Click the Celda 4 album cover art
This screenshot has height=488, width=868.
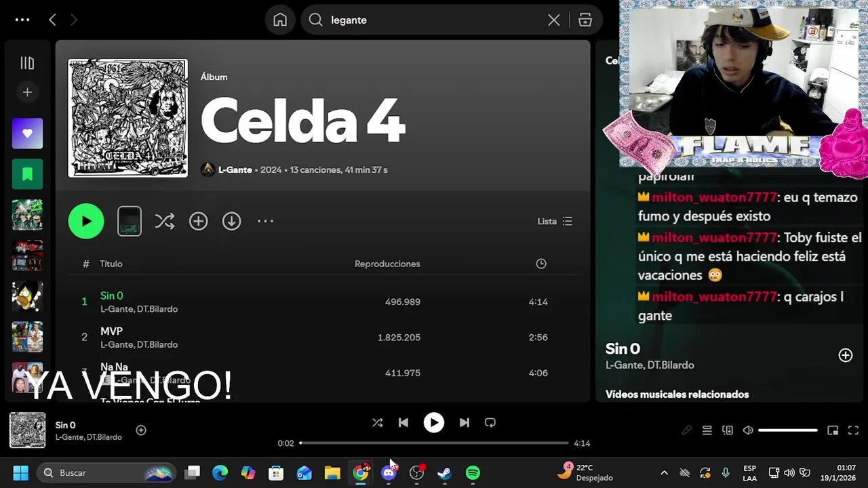[x=127, y=118]
